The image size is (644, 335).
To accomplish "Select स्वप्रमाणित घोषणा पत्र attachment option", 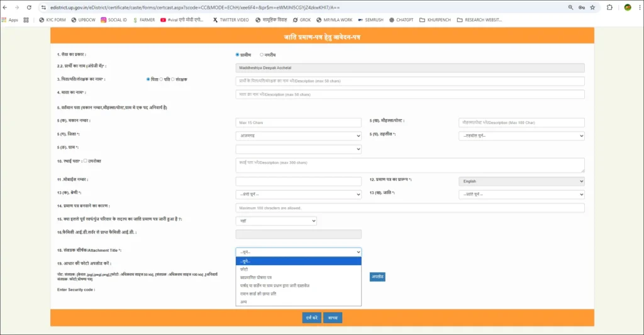I will click(x=299, y=278).
